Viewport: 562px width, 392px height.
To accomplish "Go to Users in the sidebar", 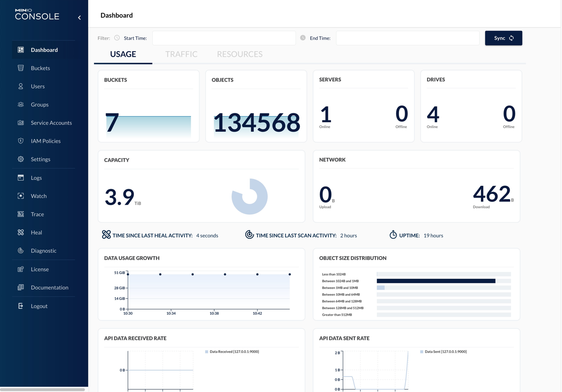I will pyautogui.click(x=44, y=86).
